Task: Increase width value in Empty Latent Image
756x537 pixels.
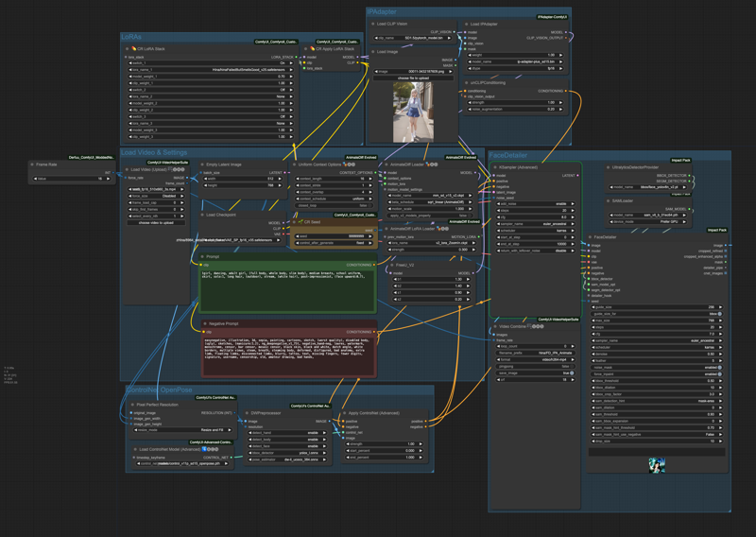Action: [x=279, y=179]
